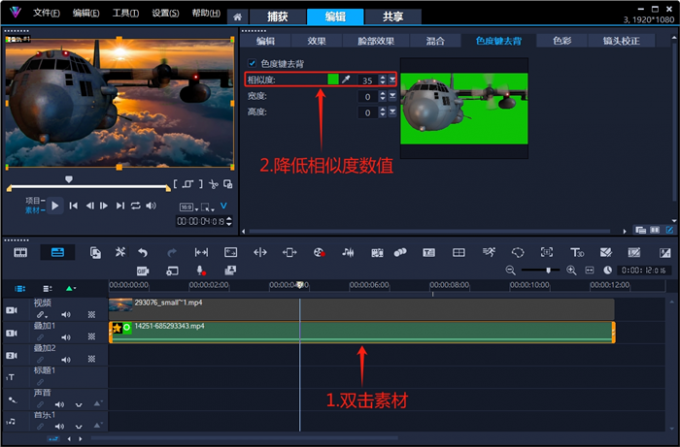Toggle the 色度键去背 checkbox
This screenshot has height=447, width=680.
(x=252, y=63)
